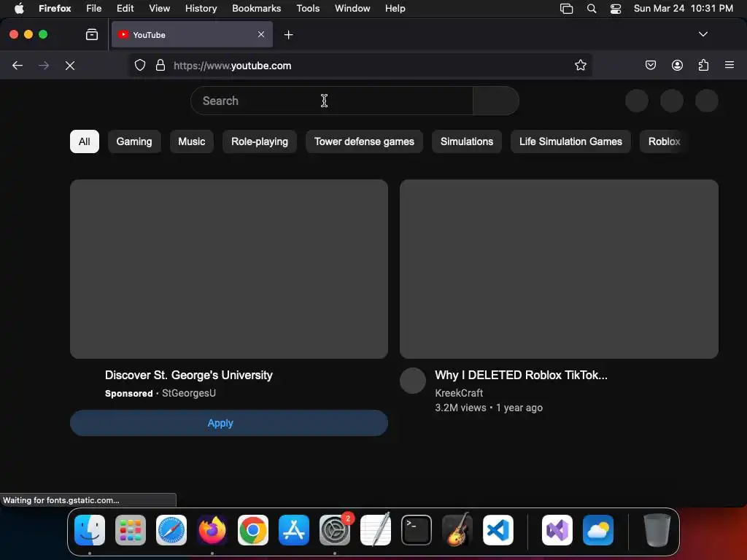Screen dimensions: 747x560
Task: Open the Firefox application menu
Action: pos(55,8)
